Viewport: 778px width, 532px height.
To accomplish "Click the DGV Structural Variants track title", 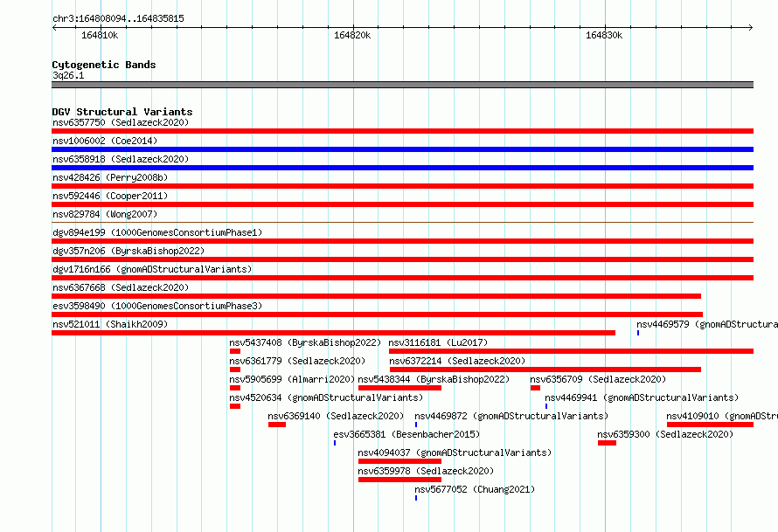I will [x=122, y=112].
